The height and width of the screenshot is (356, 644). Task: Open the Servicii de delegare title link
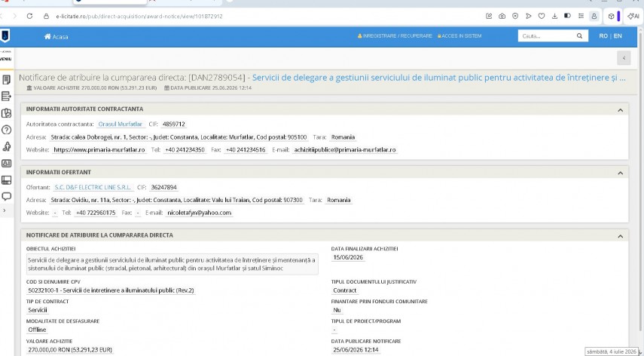(x=438, y=77)
